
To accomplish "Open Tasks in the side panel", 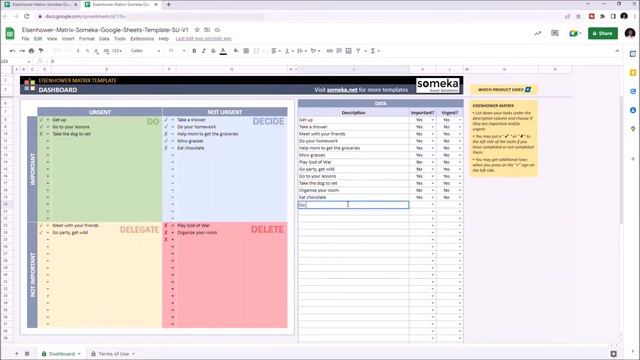I will coord(633,91).
